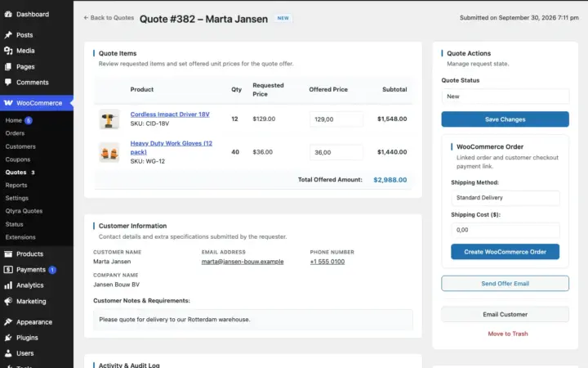588x368 pixels.
Task: Focus offered price field showing 129,00
Action: point(336,119)
